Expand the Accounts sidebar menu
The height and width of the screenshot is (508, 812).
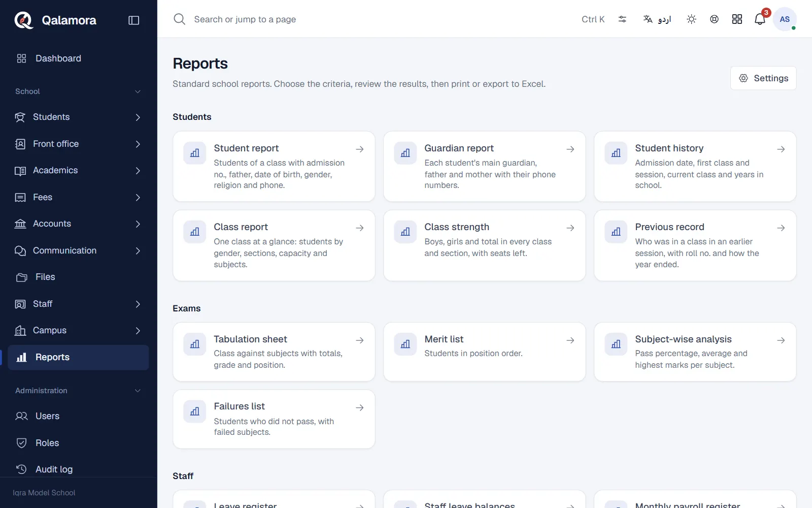tap(79, 224)
